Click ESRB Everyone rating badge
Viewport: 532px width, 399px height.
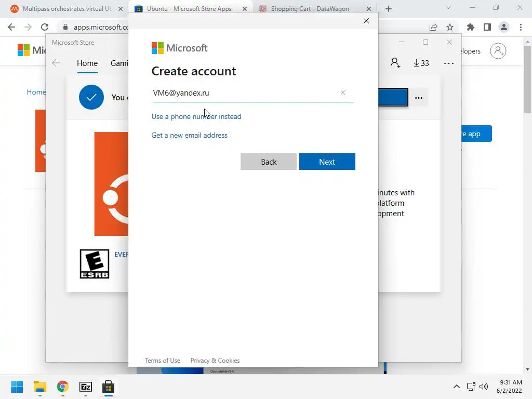pos(95,264)
